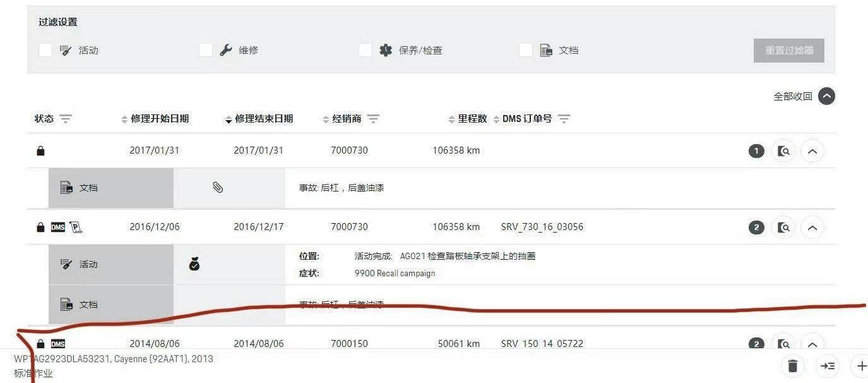This screenshot has width=868, height=383.
Task: Click the filter icon next to 经销商 column
Action: (373, 119)
